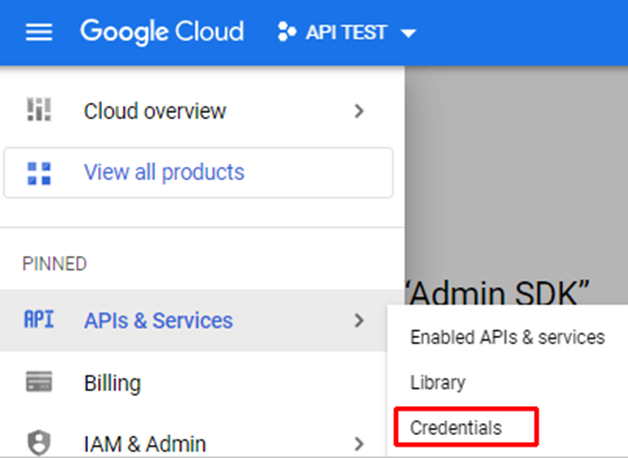Screen dimensions: 628x458
Task: Expand the APIs & Services submenu chevron
Action: (359, 321)
